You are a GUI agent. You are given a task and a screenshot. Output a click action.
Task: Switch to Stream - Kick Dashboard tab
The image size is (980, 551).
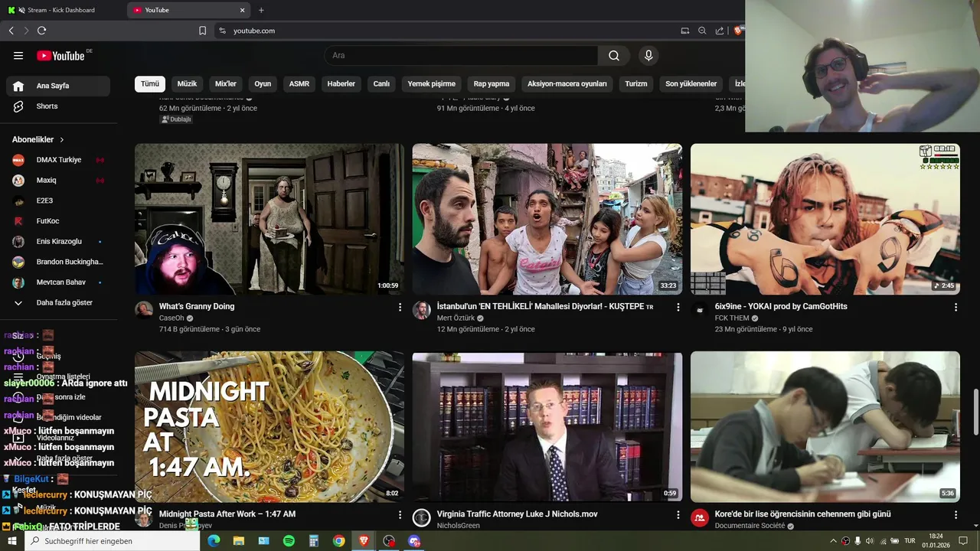pyautogui.click(x=61, y=10)
